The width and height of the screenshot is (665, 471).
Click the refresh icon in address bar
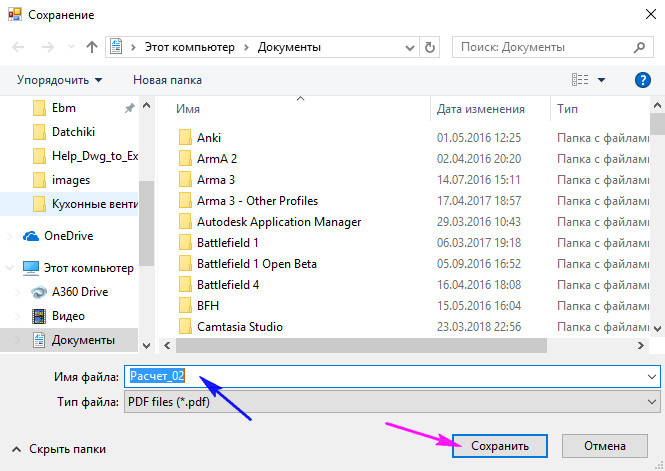tap(430, 47)
